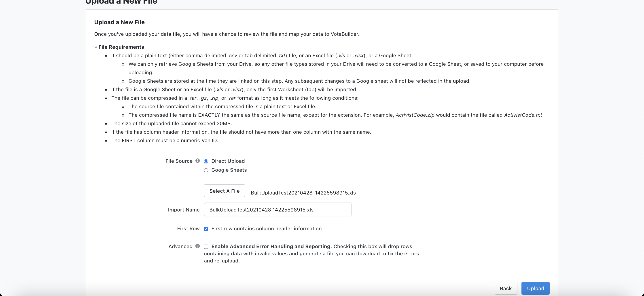Click the File Source help icon
The width and height of the screenshot is (644, 296).
(197, 161)
